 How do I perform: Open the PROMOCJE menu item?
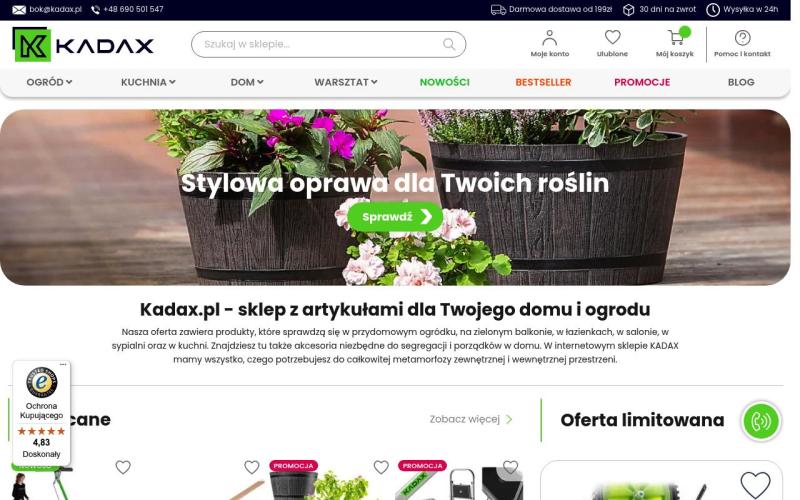click(x=641, y=82)
